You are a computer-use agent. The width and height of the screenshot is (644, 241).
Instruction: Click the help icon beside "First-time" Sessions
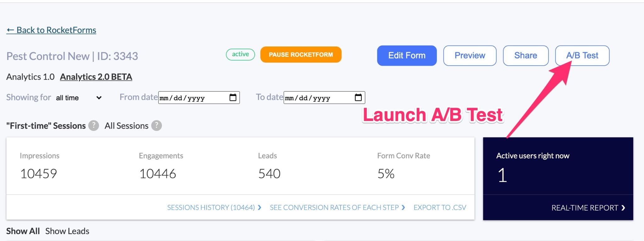93,126
